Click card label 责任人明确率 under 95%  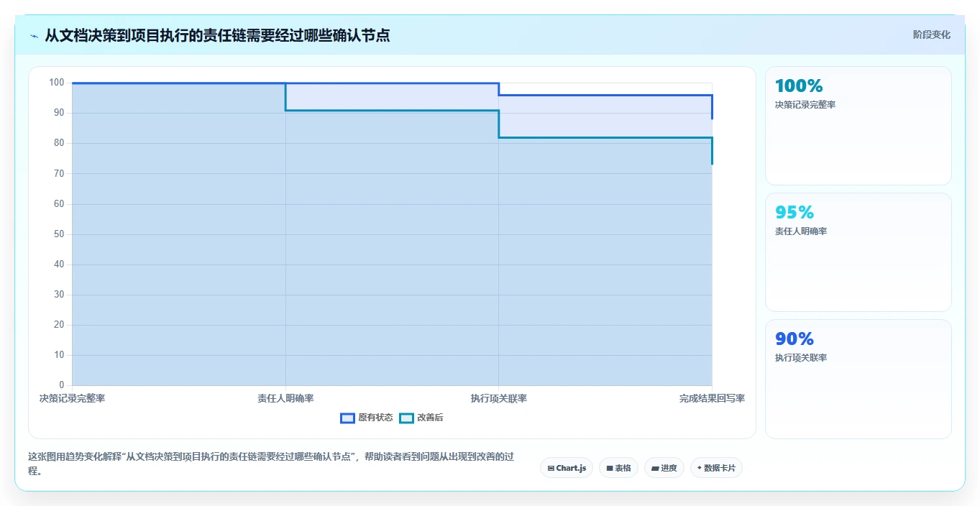click(x=801, y=231)
